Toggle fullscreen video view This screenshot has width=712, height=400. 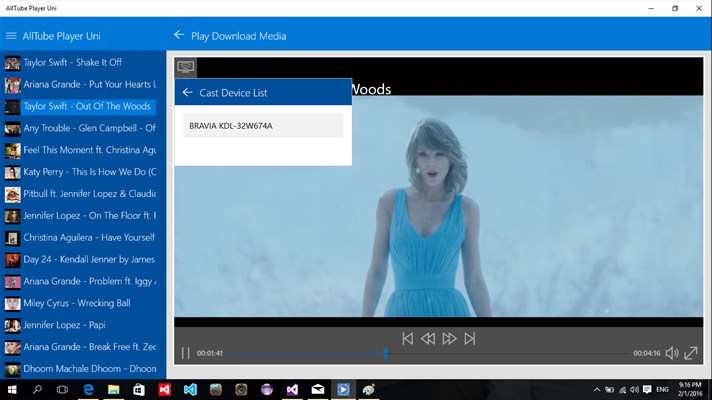[691, 353]
